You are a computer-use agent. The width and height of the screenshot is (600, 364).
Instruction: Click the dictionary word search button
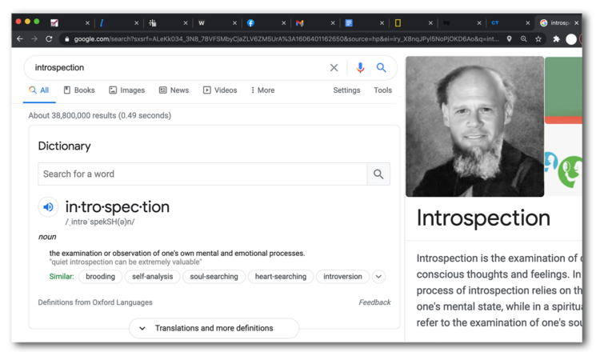[x=378, y=174]
